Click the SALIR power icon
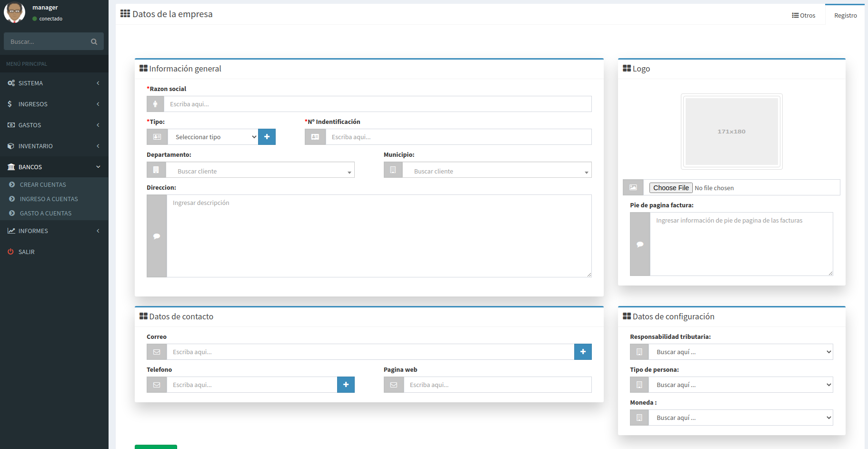This screenshot has width=868, height=449. point(10,252)
